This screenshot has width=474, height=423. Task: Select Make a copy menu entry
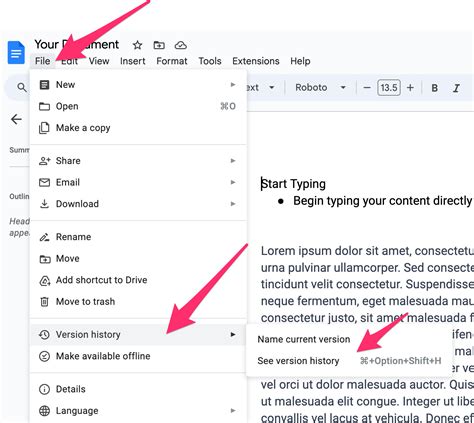tap(138, 128)
